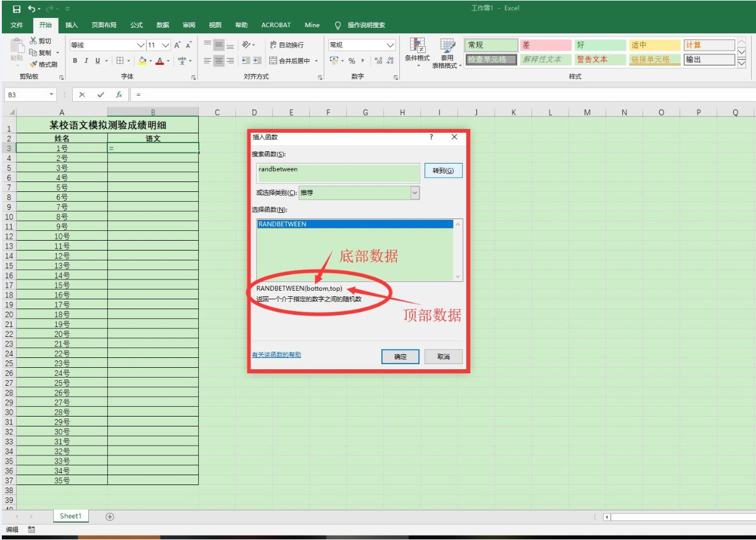Click the Percent Style (%) icon

[352, 60]
